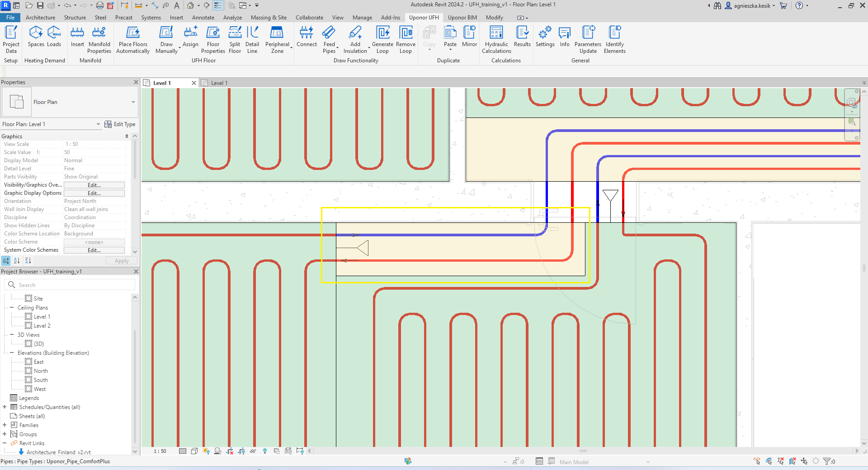Screen dimensions: 868x470
Task: Expand the Families tree node
Action: [x=5, y=425]
